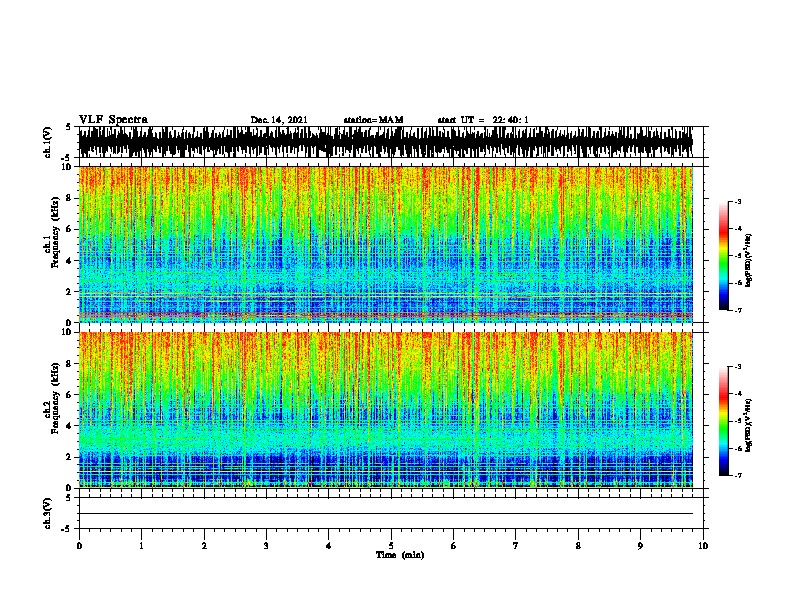Click the "ch.3(V)" y-axis label
The width and height of the screenshot is (792, 612).
(48, 514)
